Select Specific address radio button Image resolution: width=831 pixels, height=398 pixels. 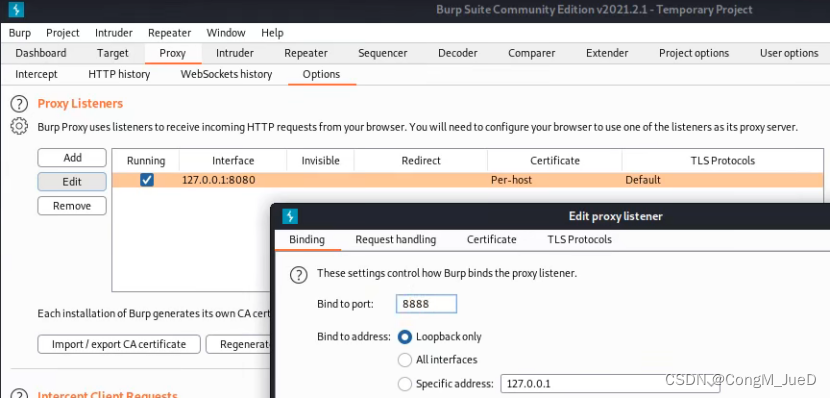(x=404, y=384)
